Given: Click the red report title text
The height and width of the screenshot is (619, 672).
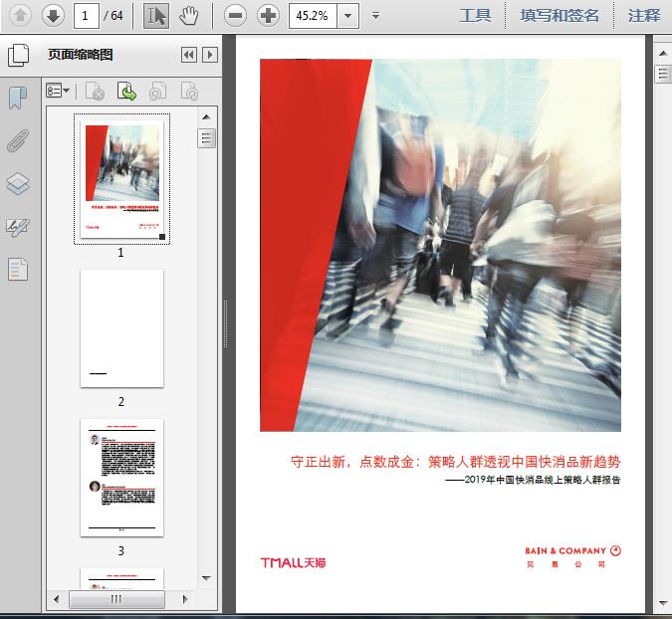Looking at the screenshot, I should click(456, 462).
